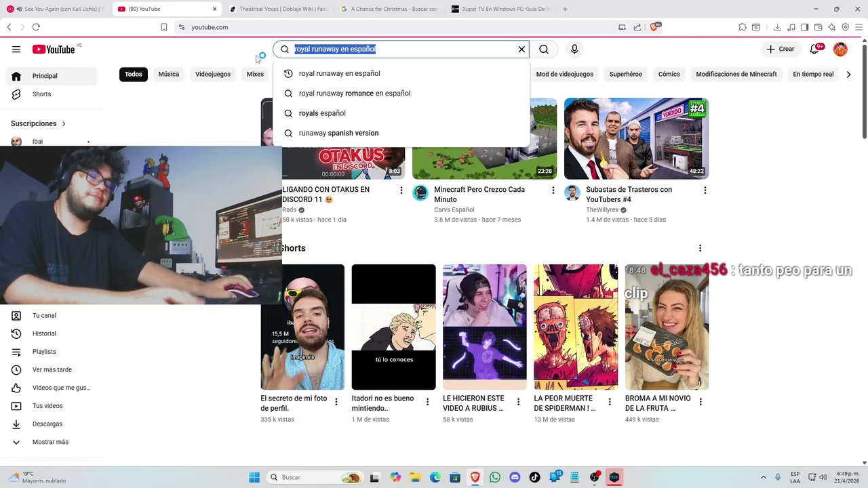Image resolution: width=868 pixels, height=488 pixels.
Task: Open options for 'Minecraft Pero Crezco Cada Minuto'
Action: [x=553, y=190]
